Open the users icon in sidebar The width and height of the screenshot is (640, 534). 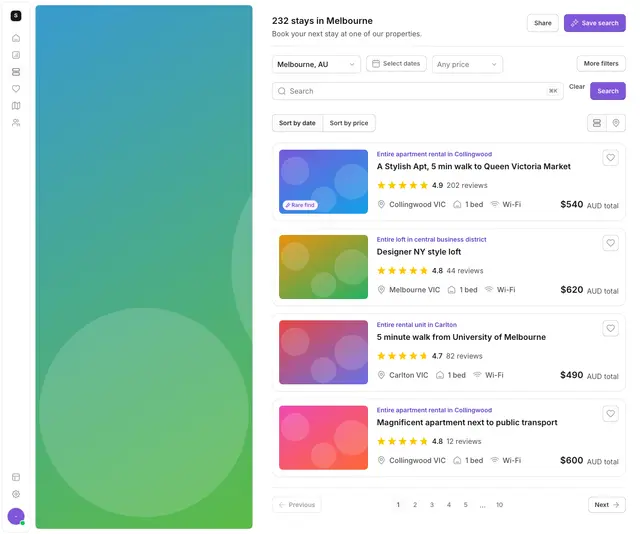tap(16, 122)
